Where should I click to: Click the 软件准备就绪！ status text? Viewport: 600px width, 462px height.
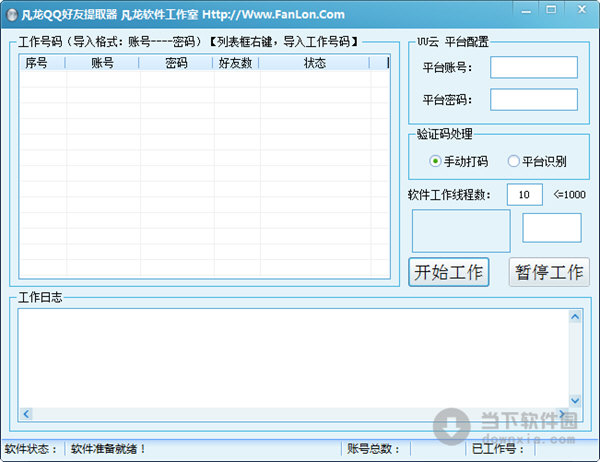click(x=108, y=449)
